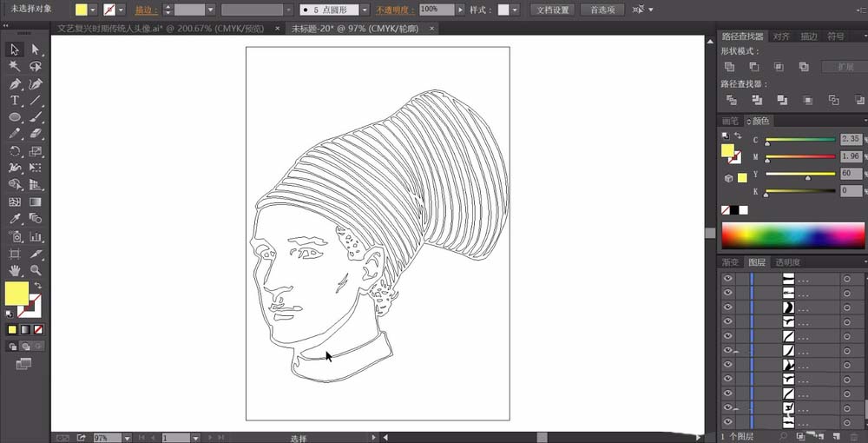The image size is (868, 443).
Task: Select the Free Transform tool
Action: 36,168
